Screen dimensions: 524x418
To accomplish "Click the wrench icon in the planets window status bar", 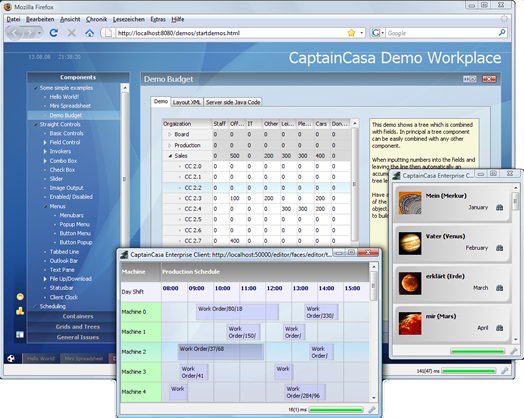I will pos(513,351).
